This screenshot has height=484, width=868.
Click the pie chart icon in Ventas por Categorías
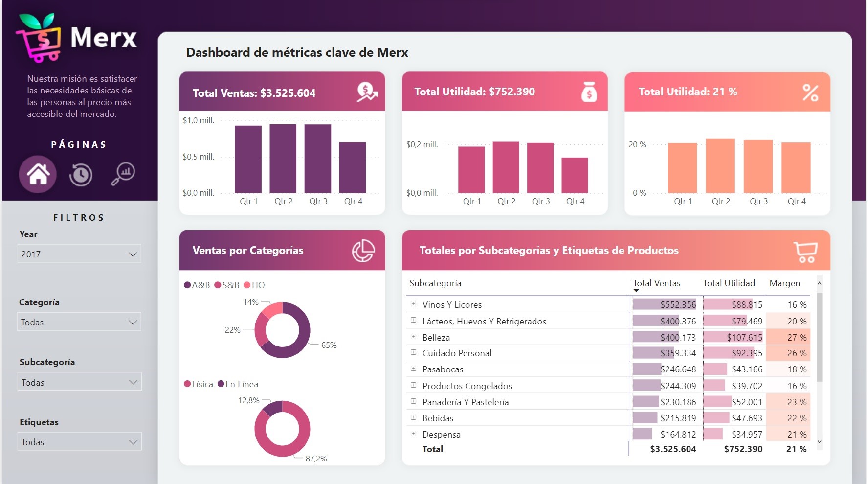(363, 251)
